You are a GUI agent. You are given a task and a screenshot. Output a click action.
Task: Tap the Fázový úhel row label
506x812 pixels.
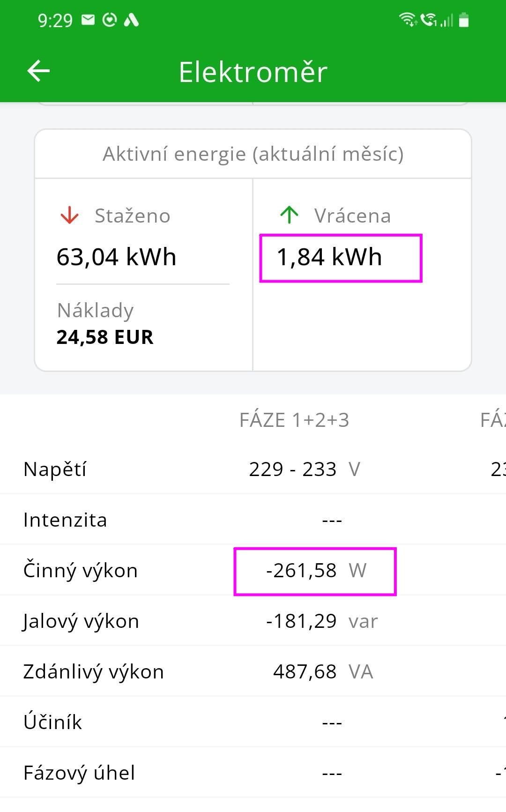(x=79, y=773)
